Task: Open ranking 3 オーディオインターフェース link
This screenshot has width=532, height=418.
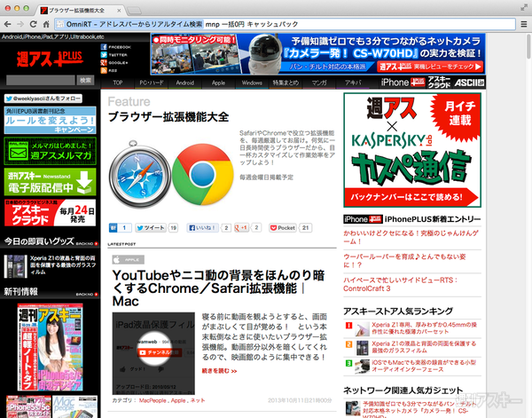Action: [x=424, y=366]
